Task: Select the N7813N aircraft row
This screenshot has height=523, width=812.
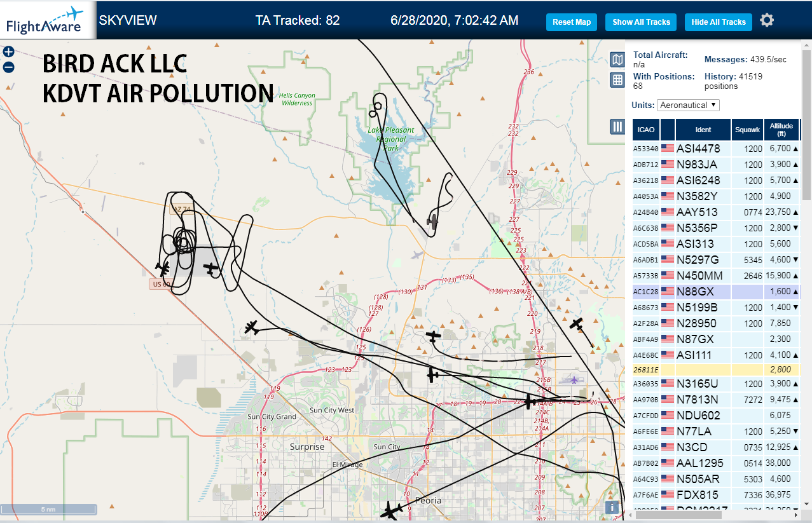Action: [x=717, y=400]
